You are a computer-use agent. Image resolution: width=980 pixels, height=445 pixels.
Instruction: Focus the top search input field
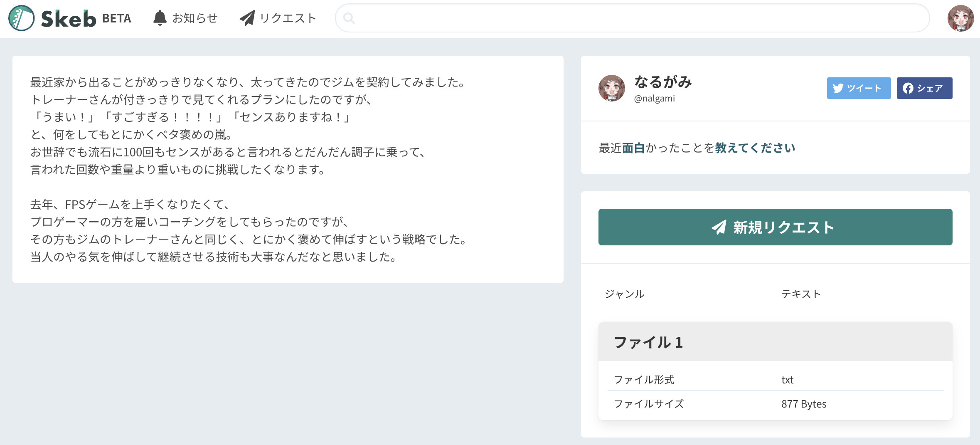pyautogui.click(x=632, y=18)
